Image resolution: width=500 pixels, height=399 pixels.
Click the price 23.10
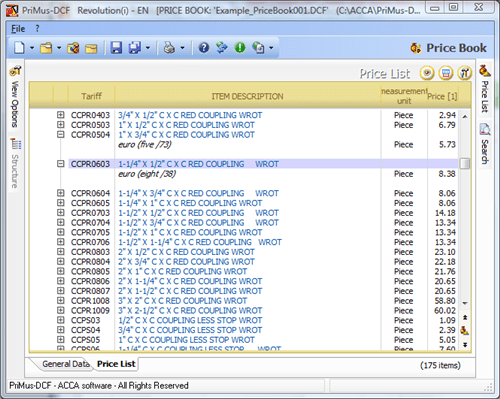point(445,252)
